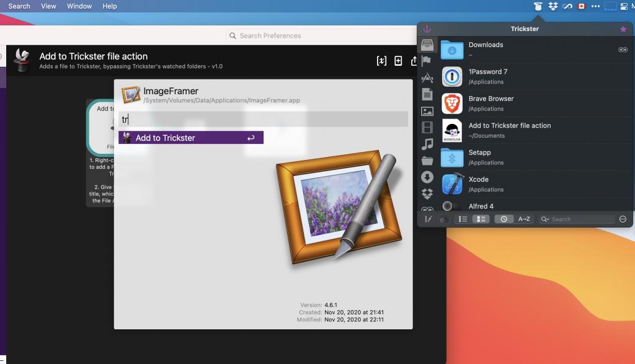Open the Help menu

coord(109,6)
